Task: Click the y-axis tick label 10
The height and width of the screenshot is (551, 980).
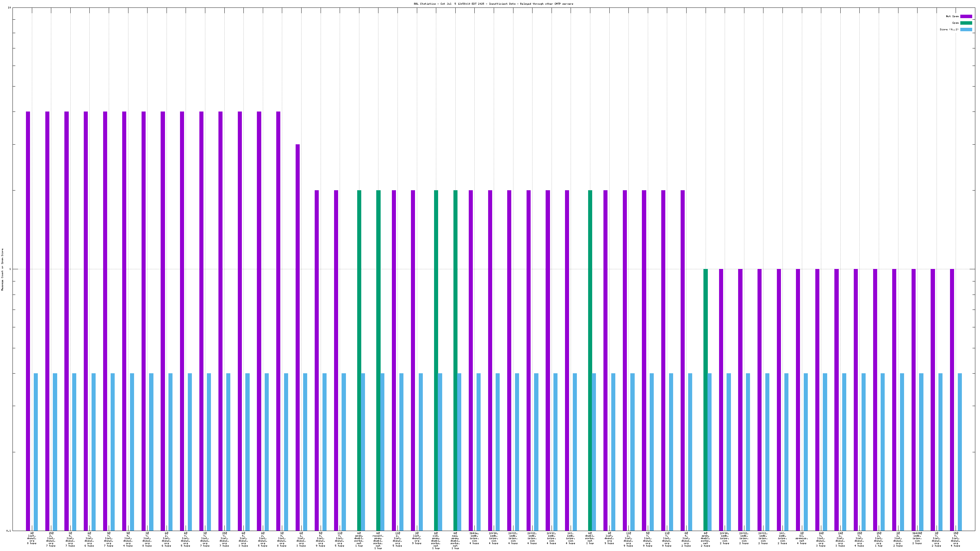Action: [9, 8]
